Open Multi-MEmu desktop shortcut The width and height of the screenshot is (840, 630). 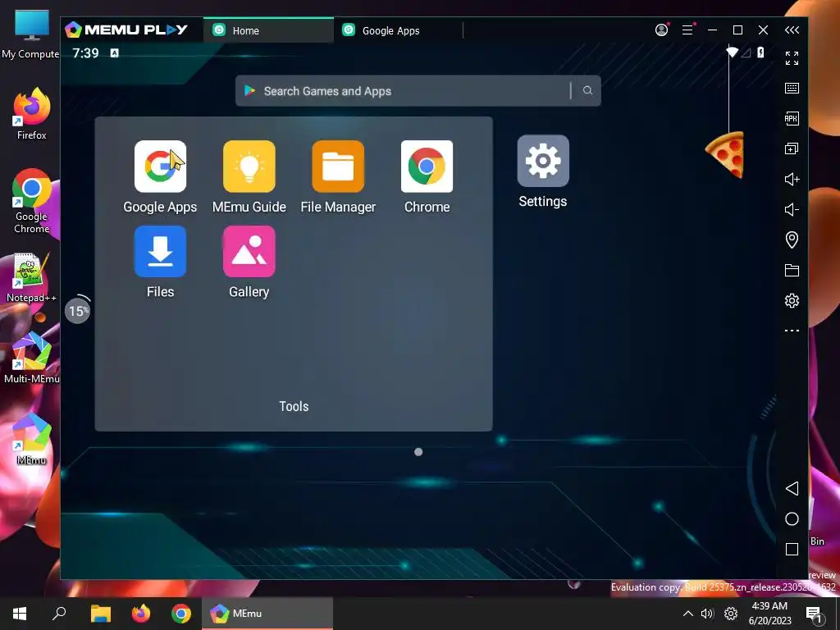click(x=32, y=358)
